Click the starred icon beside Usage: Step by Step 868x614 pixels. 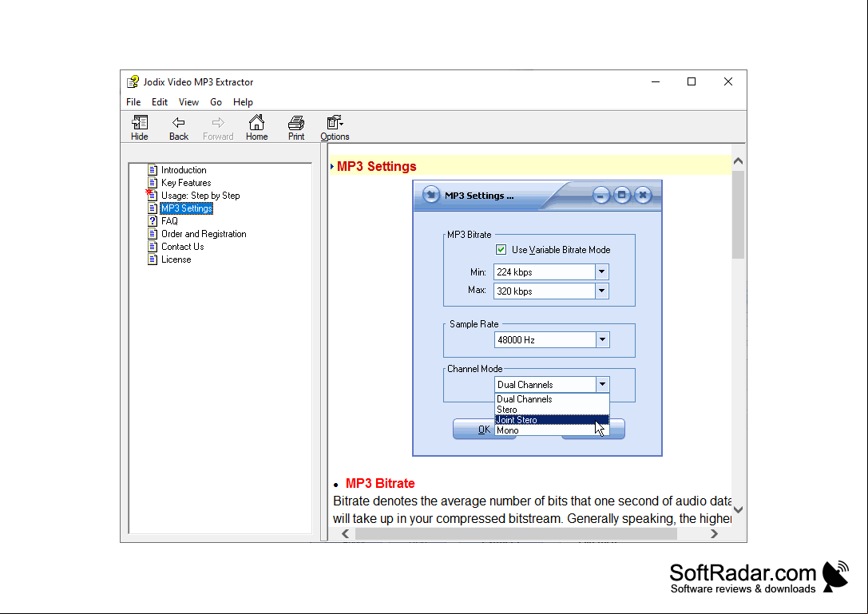click(x=152, y=196)
